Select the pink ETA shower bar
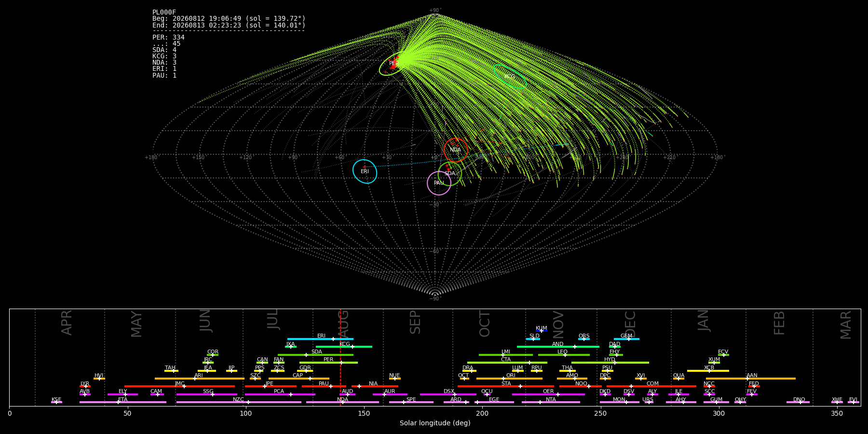 click(123, 402)
